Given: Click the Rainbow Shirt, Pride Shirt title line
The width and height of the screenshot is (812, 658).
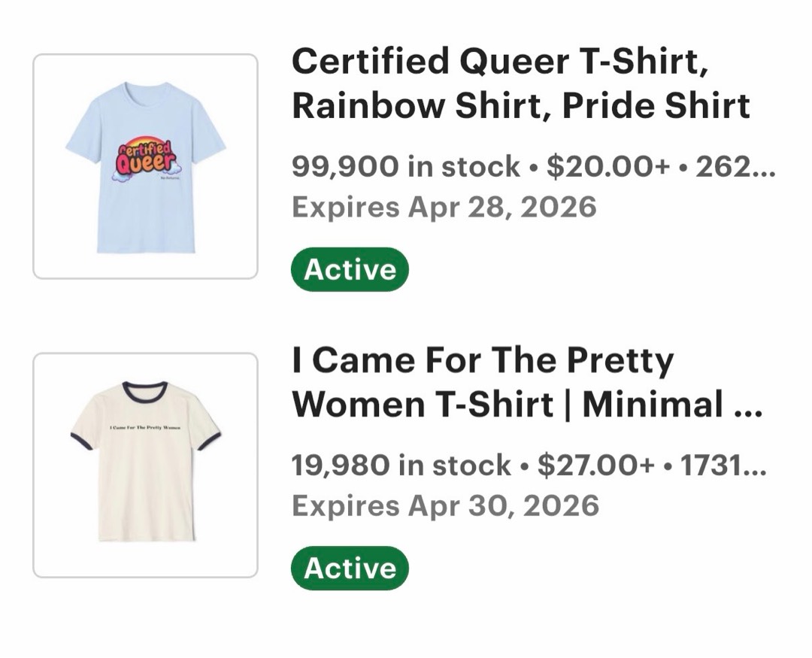Looking at the screenshot, I should coord(520,106).
